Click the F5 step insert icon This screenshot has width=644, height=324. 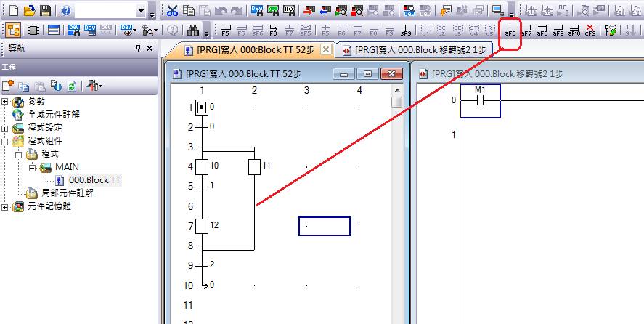pyautogui.click(x=226, y=31)
